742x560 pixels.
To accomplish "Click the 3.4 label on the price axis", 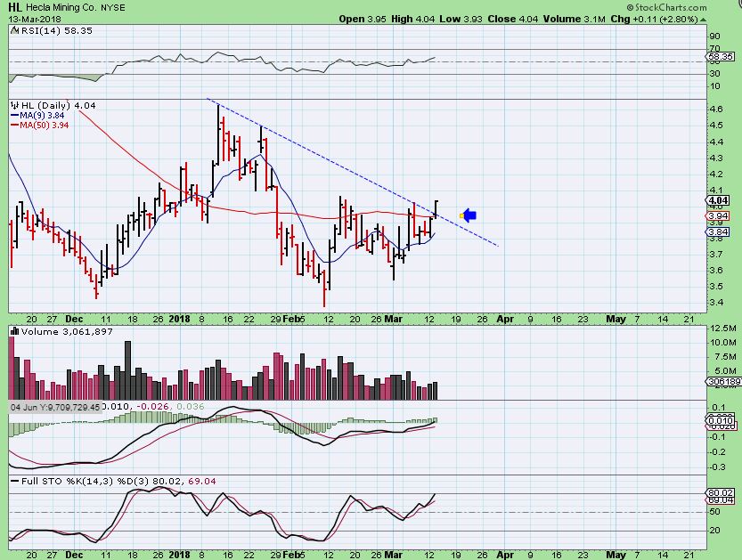I will point(716,302).
